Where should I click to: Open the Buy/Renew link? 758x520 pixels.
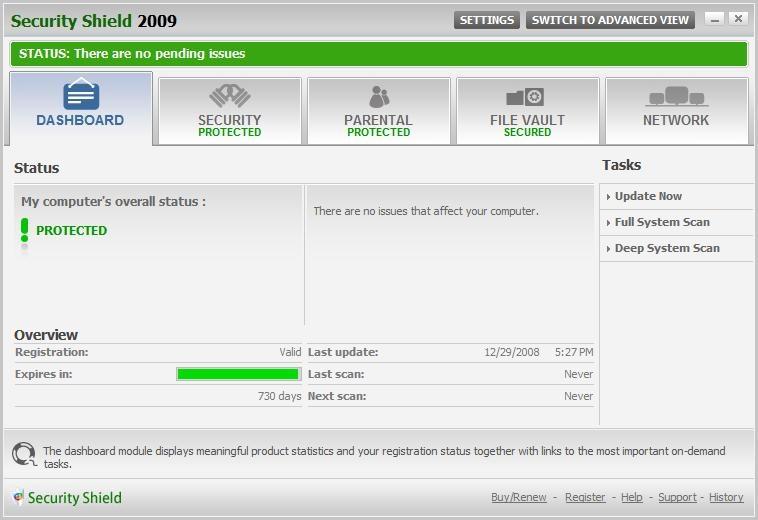(519, 497)
